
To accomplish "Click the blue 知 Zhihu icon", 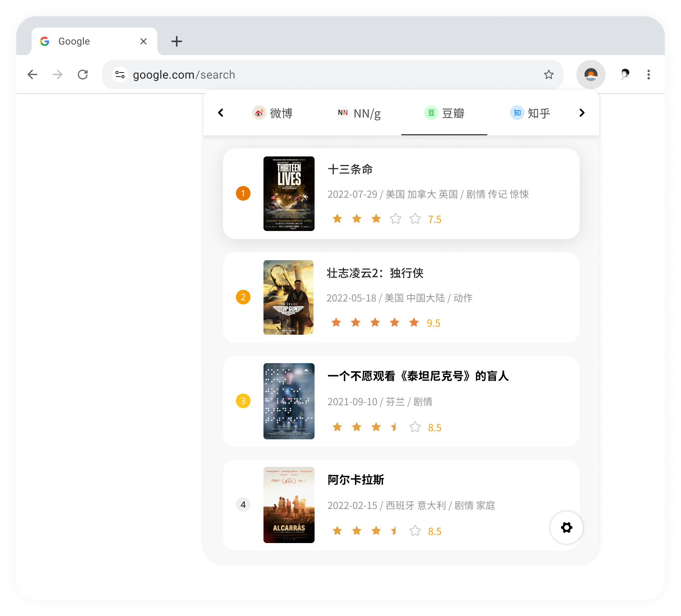I will [516, 113].
